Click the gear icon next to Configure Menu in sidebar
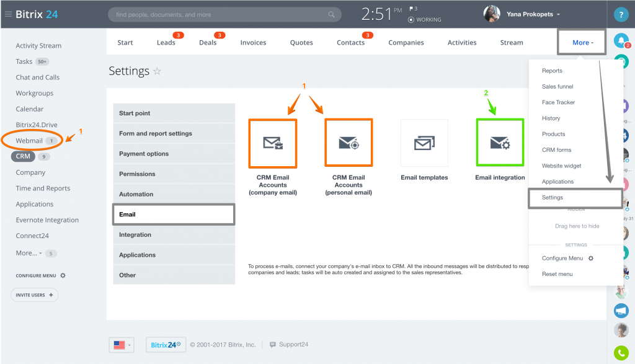This screenshot has width=635, height=364. point(63,275)
